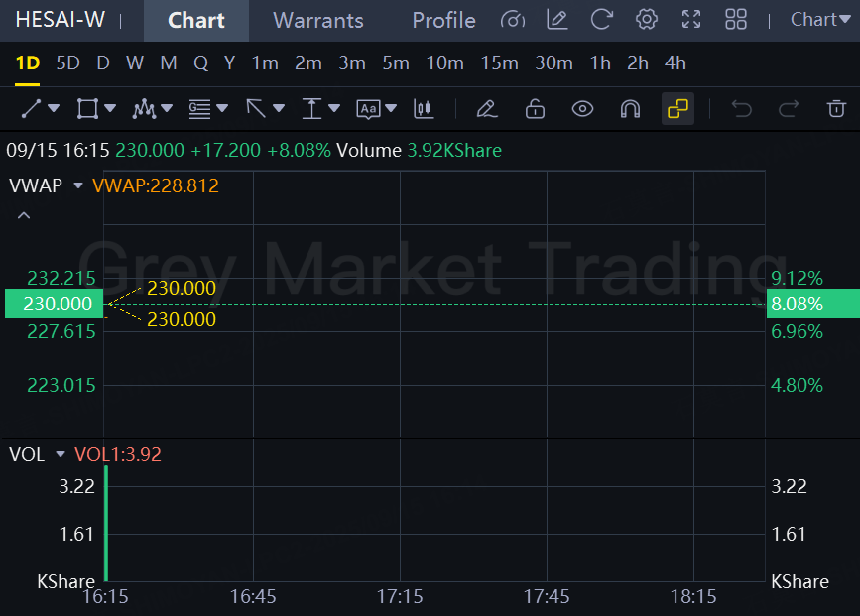Select the 4h interval
860x616 pixels.
tap(676, 63)
